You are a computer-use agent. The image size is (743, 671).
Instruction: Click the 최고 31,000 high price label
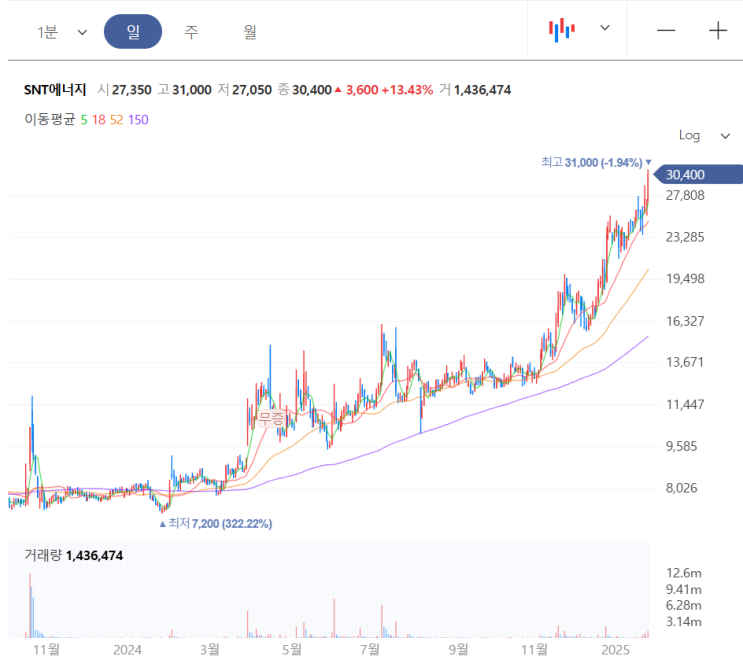coord(596,163)
